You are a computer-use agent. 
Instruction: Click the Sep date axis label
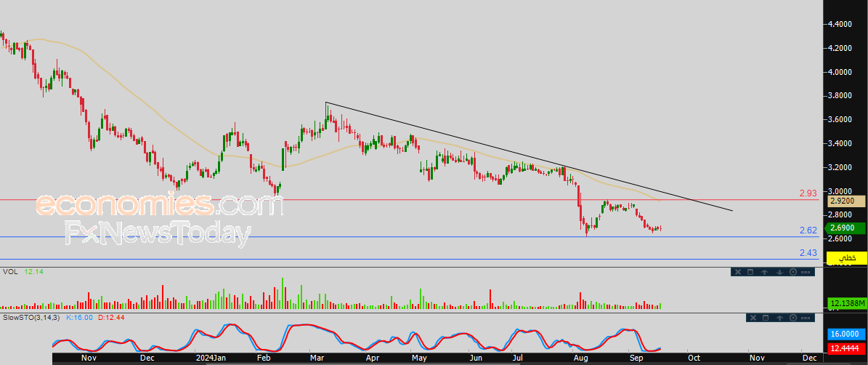pyautogui.click(x=636, y=358)
